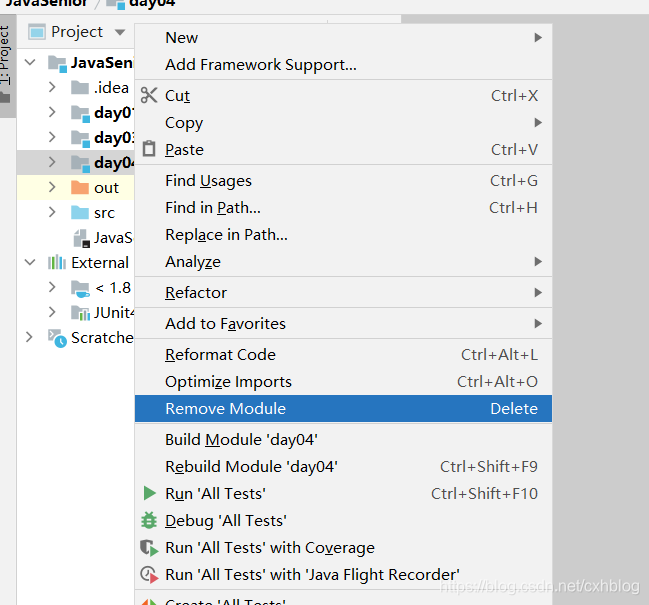The height and width of the screenshot is (605, 649).
Task: Open the New submenu
Action: coord(343,38)
